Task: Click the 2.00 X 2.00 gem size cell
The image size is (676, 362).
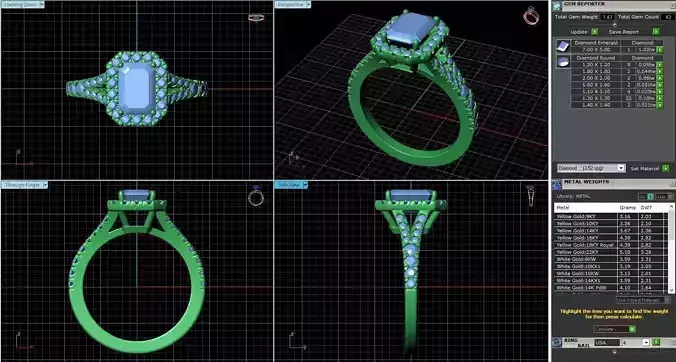Action: (596, 78)
